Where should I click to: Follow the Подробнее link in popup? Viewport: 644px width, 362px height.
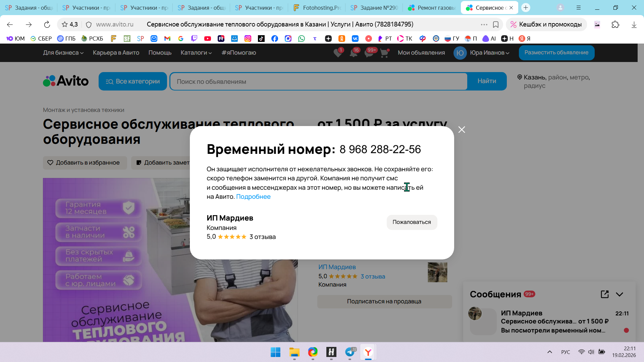253,197
